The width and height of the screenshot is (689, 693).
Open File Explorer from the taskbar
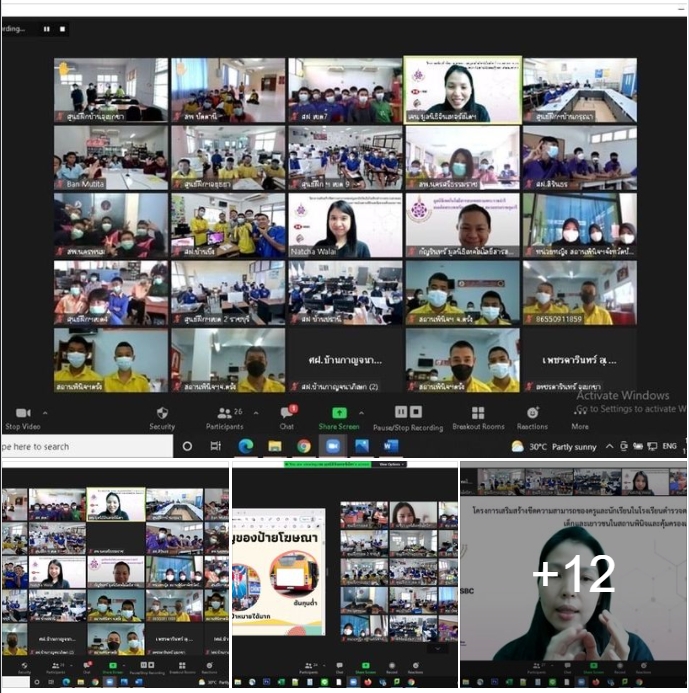point(275,446)
